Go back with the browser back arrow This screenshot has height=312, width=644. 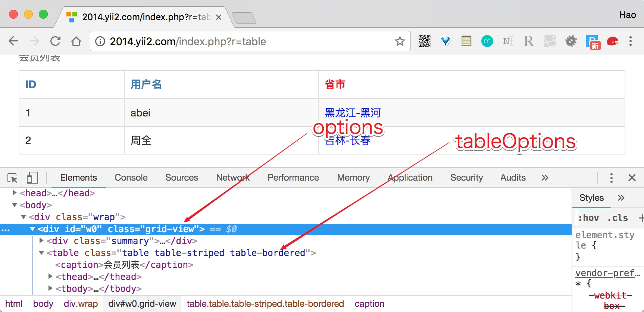[x=13, y=41]
